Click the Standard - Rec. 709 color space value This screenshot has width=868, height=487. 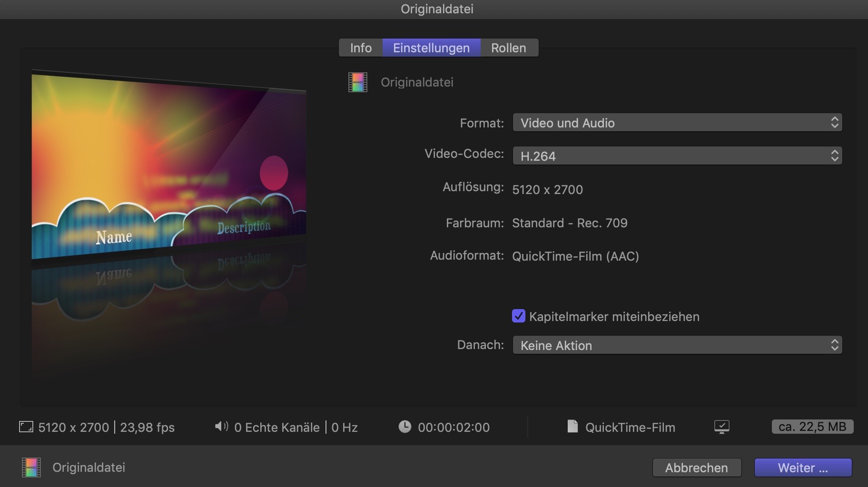point(570,223)
